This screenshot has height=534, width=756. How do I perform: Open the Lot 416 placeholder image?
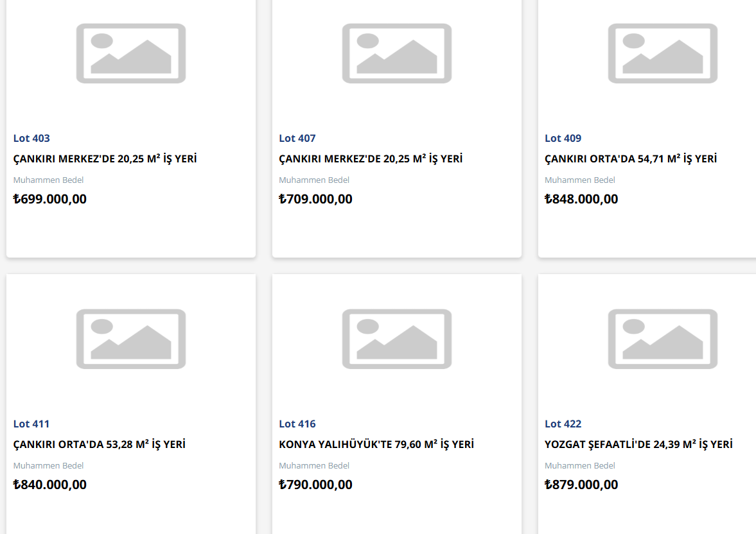click(x=397, y=339)
